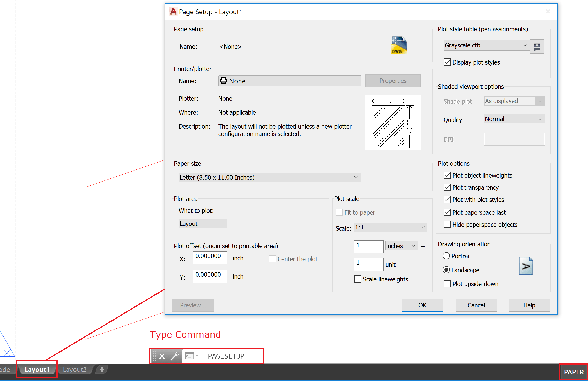The height and width of the screenshot is (381, 588).
Task: Click the command prompt icon before PAGESETUP
Action: point(189,356)
